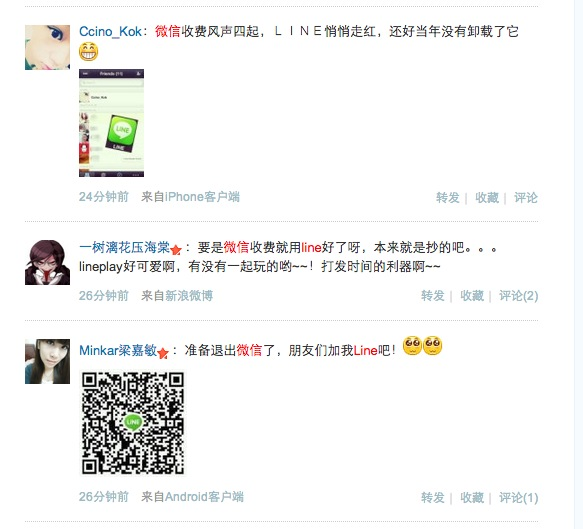The height and width of the screenshot is (529, 583).
Task: Open Minkar梁嘉敏 username link
Action: click(x=118, y=350)
